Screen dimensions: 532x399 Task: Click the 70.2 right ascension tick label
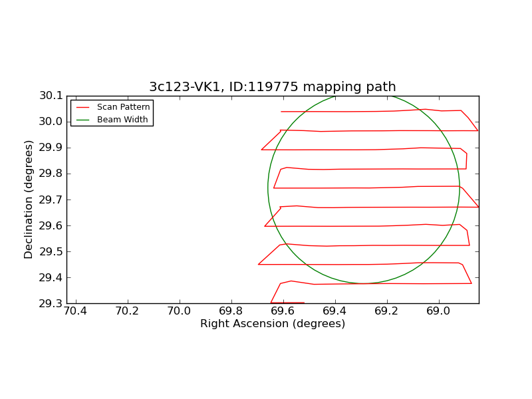[x=127, y=311]
